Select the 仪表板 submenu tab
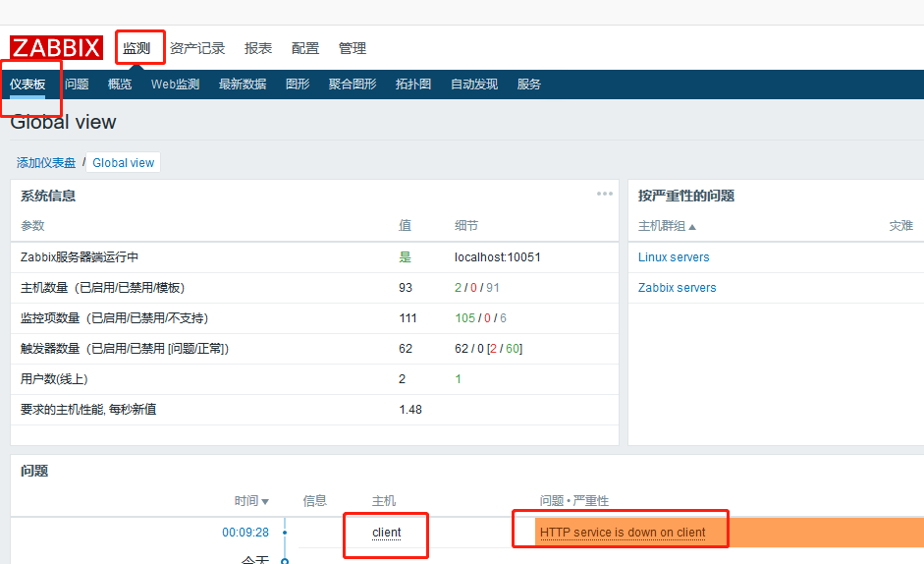 pos(27,85)
